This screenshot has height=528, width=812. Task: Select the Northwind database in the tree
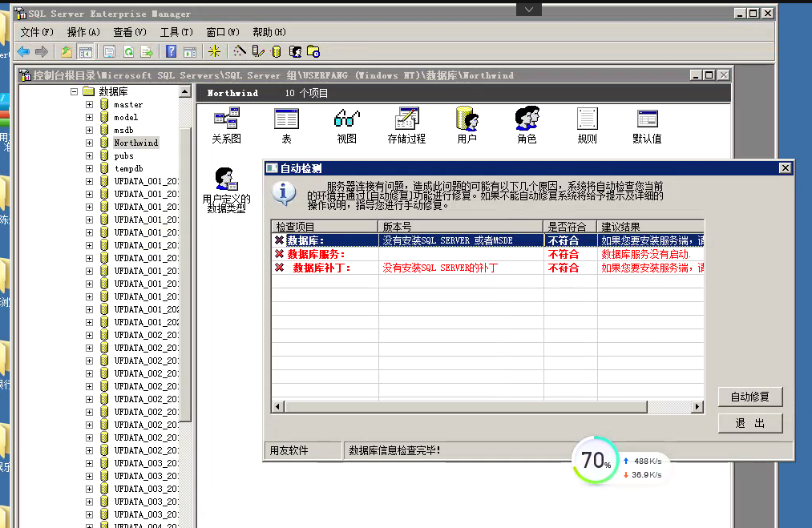tap(135, 143)
